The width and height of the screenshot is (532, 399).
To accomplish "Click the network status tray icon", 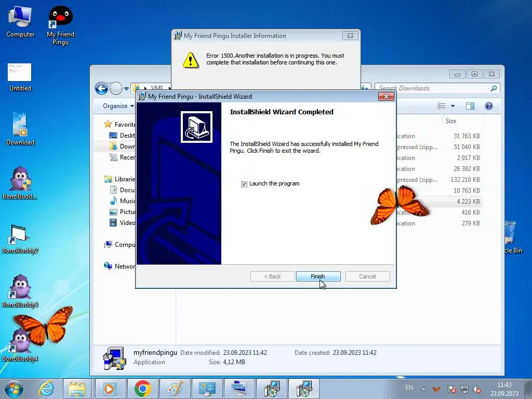I will pos(464,389).
